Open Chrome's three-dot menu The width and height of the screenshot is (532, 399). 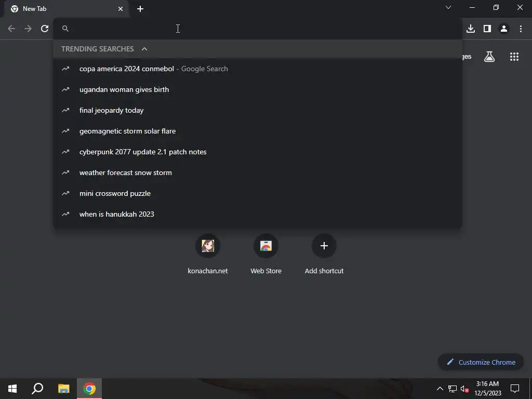[x=521, y=29]
